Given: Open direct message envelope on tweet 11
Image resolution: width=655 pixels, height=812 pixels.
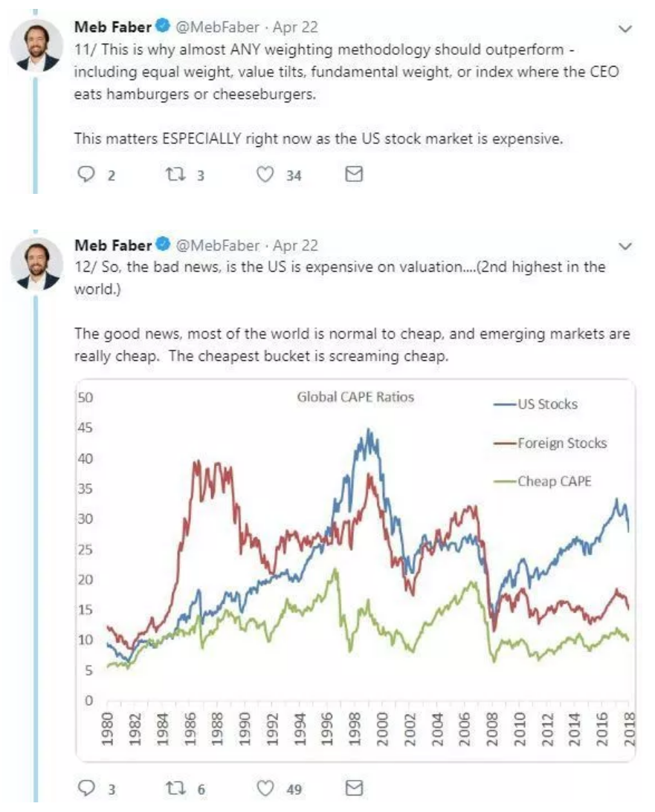Looking at the screenshot, I should coord(354,174).
